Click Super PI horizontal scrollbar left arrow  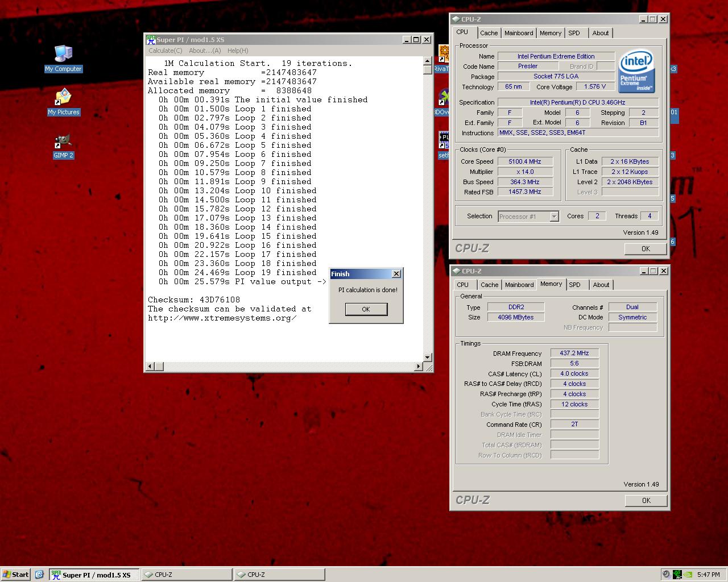pos(150,367)
